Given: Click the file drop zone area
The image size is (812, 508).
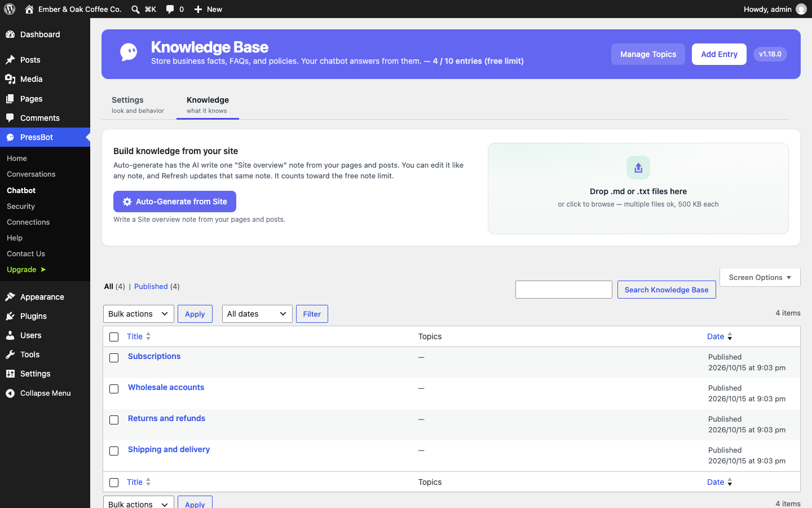Looking at the screenshot, I should [638, 189].
